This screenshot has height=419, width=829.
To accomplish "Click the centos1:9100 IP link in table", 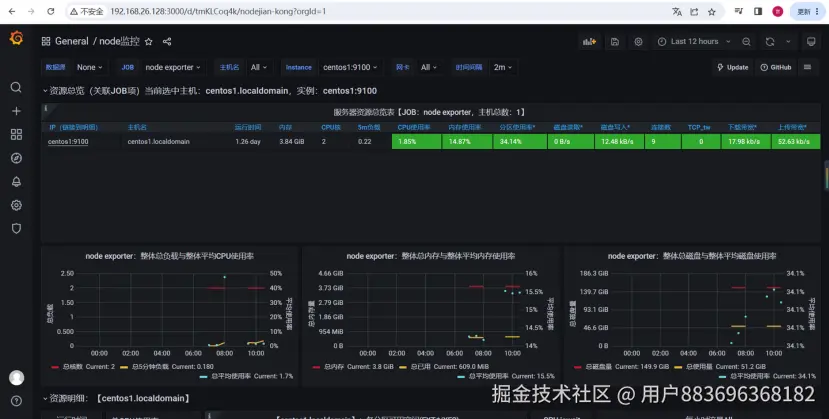I will pos(68,142).
